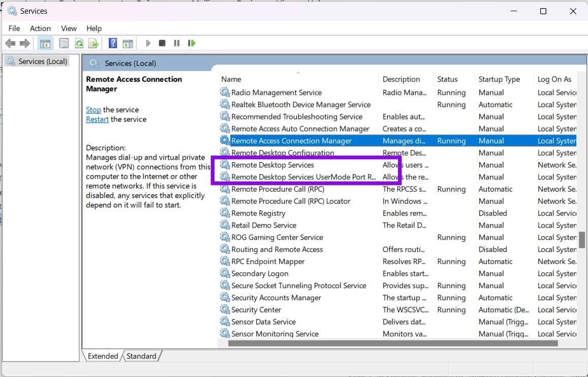Switch to the Extended tab
The height and width of the screenshot is (377, 588).
(x=103, y=356)
